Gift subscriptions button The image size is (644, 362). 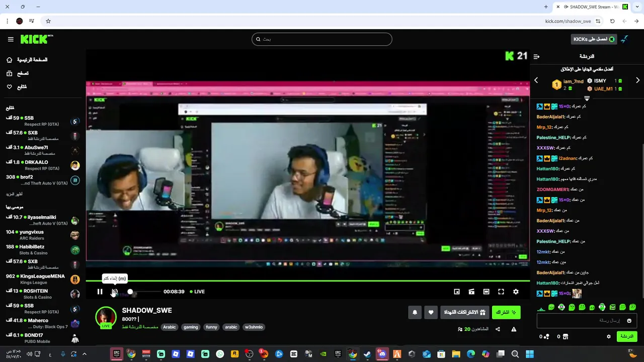pyautogui.click(x=464, y=312)
